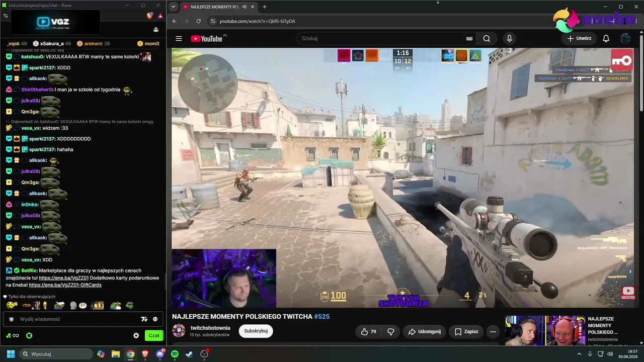Open the ene.ba/VgZZ01-GiftCards link in chat

[x=65, y=285]
